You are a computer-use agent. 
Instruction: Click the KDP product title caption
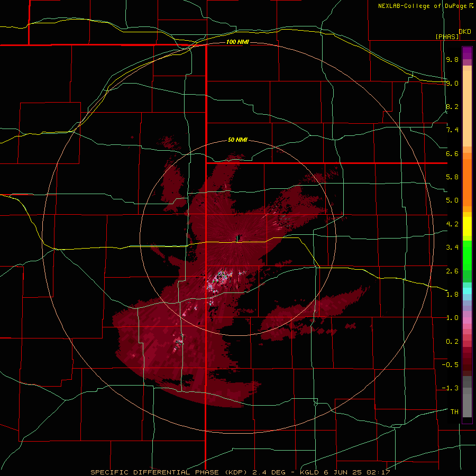pyautogui.click(x=240, y=472)
